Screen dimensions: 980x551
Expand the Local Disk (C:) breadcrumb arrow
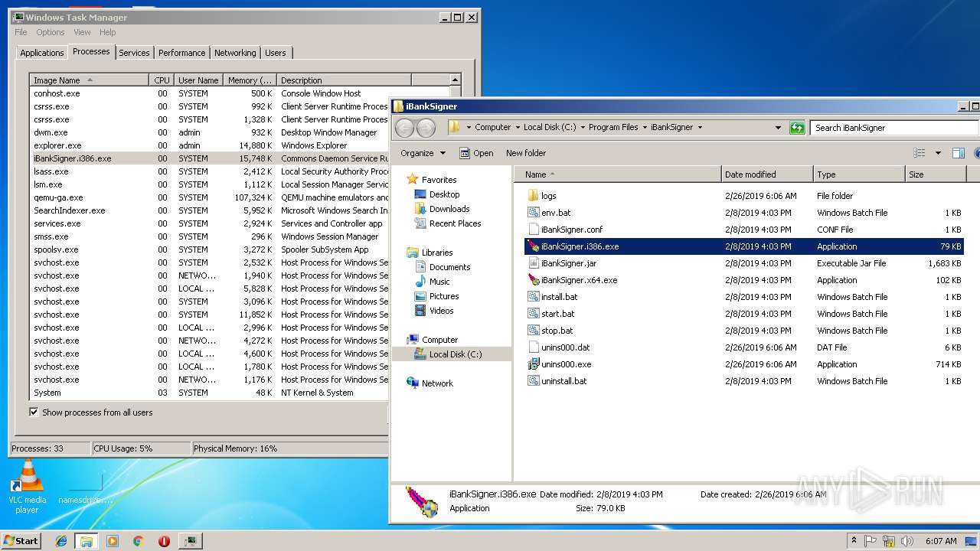click(582, 128)
